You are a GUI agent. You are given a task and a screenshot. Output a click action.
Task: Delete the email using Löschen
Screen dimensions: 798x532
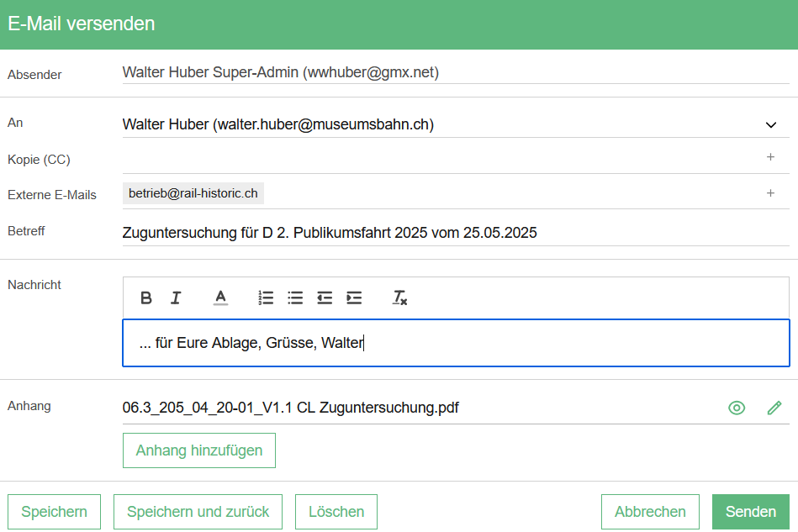point(336,511)
